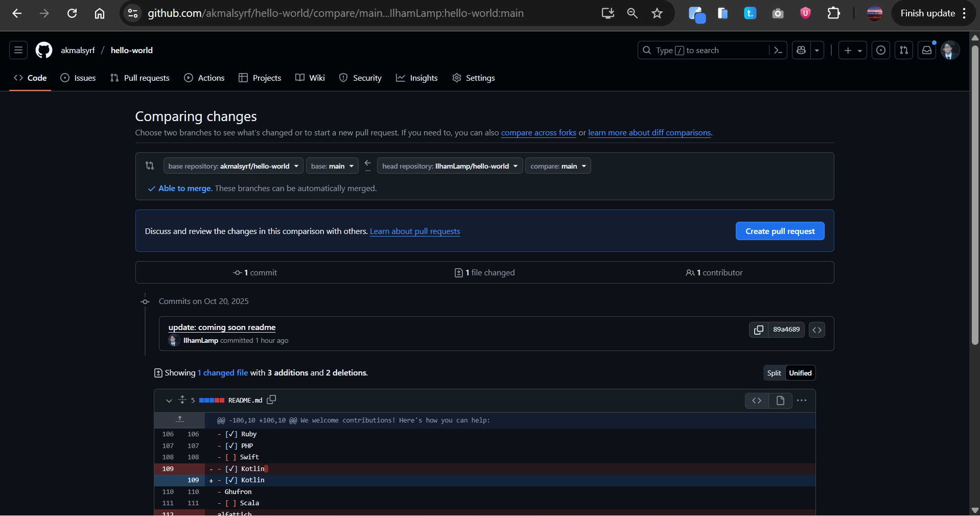This screenshot has height=516, width=980.
Task: Switch diff view to Split
Action: click(x=774, y=373)
